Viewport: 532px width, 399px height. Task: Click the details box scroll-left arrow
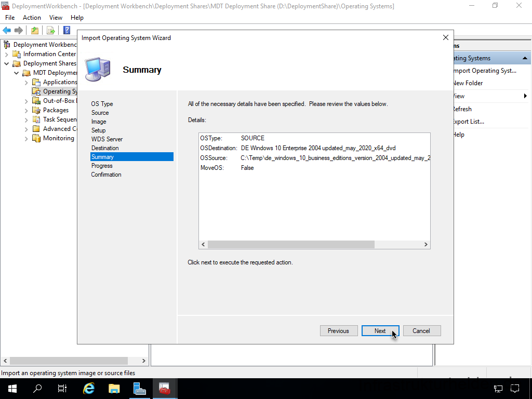click(203, 244)
